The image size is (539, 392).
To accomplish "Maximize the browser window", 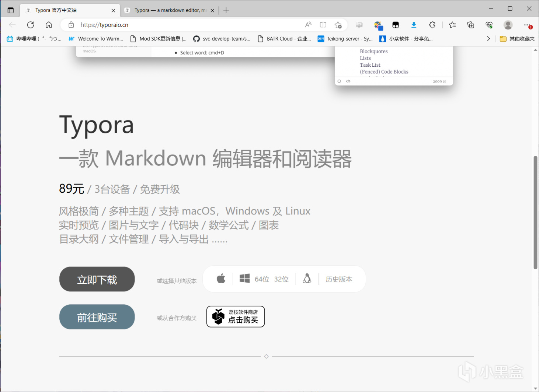I will (x=510, y=8).
